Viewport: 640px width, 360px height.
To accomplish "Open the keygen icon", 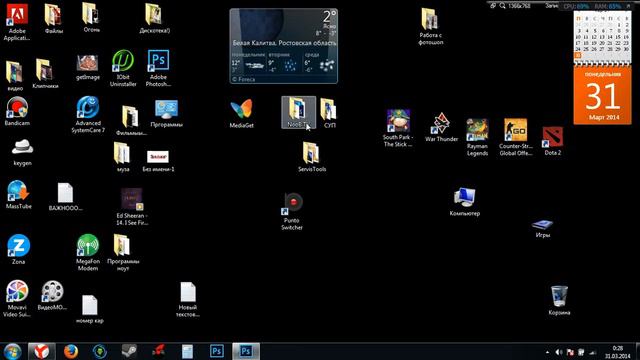I will [22, 152].
